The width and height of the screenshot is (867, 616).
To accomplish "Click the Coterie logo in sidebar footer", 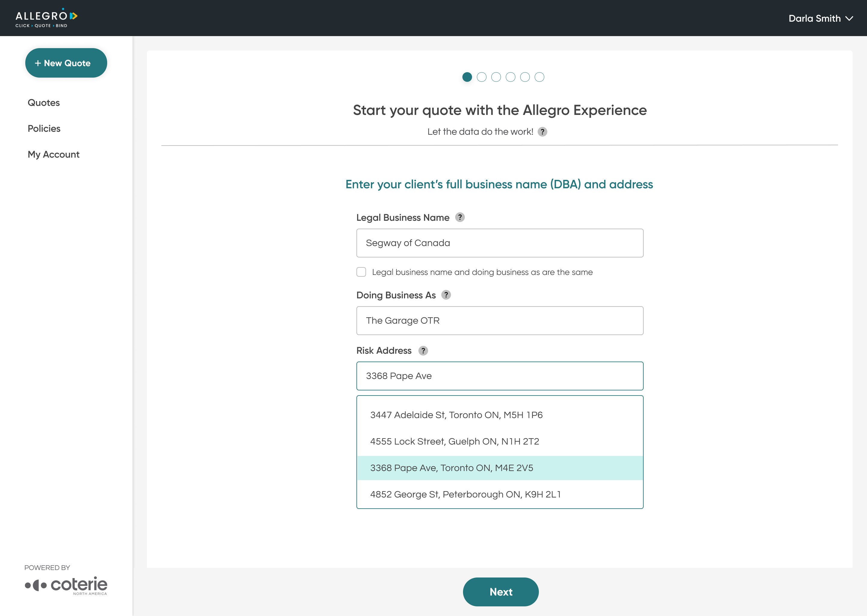I will (x=66, y=585).
